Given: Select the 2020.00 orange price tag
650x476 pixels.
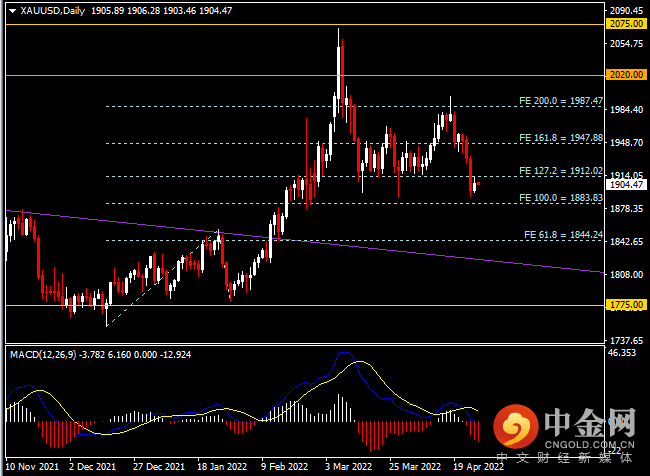Looking at the screenshot, I should 627,75.
